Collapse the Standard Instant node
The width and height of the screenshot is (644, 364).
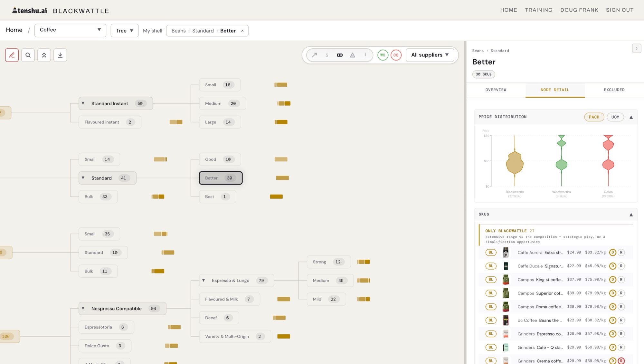click(x=83, y=103)
